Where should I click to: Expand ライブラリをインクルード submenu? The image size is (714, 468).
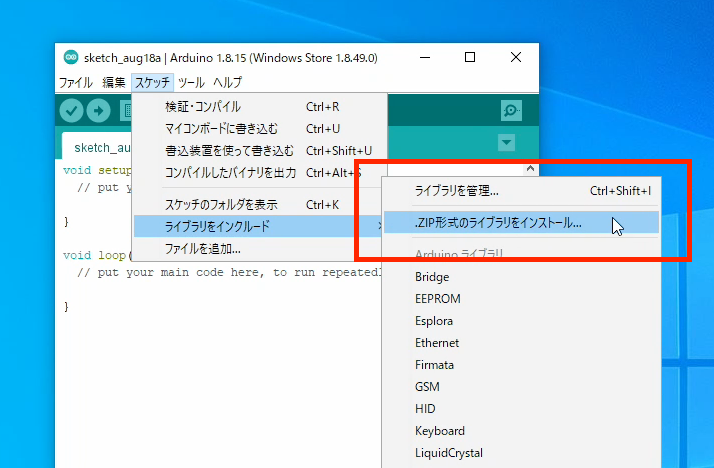coord(259,226)
